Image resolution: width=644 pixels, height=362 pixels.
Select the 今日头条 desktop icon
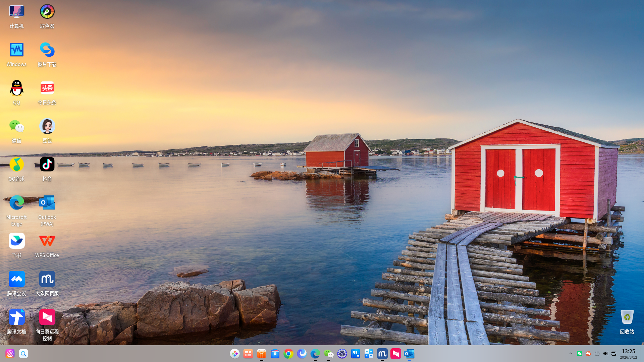pos(47,88)
